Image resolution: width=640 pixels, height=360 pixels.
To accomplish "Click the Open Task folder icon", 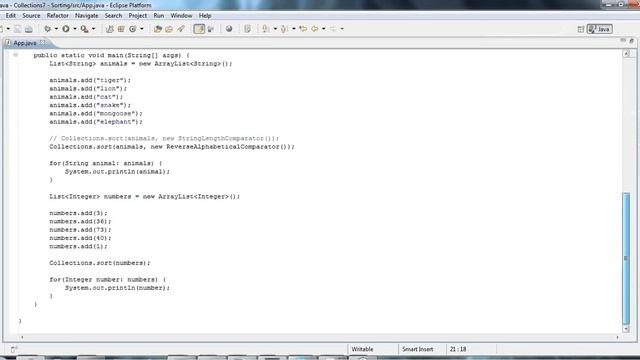I will click(169, 29).
